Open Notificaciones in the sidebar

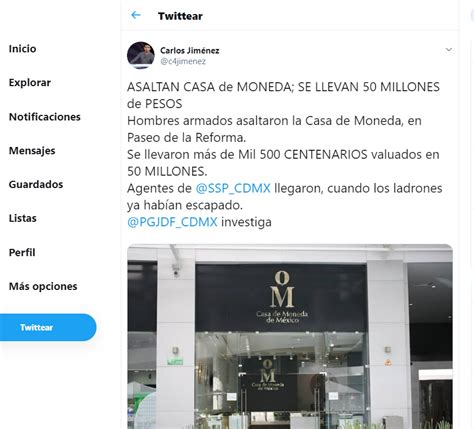(x=45, y=117)
